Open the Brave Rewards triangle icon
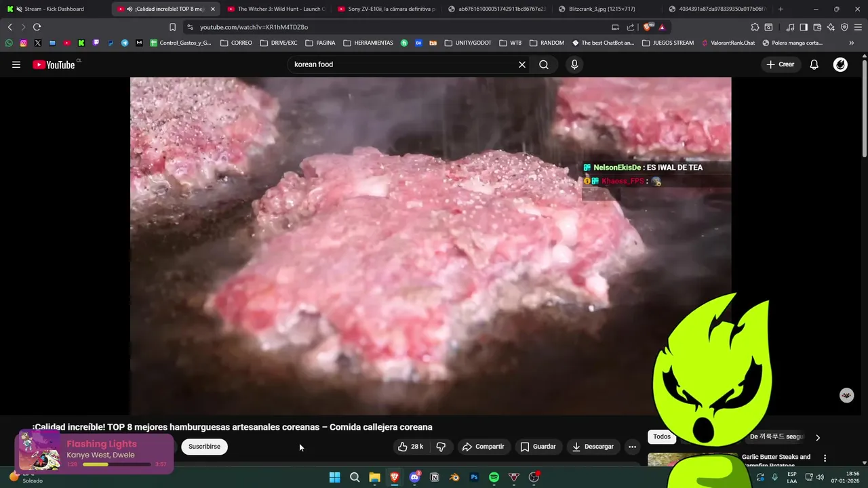 [662, 27]
